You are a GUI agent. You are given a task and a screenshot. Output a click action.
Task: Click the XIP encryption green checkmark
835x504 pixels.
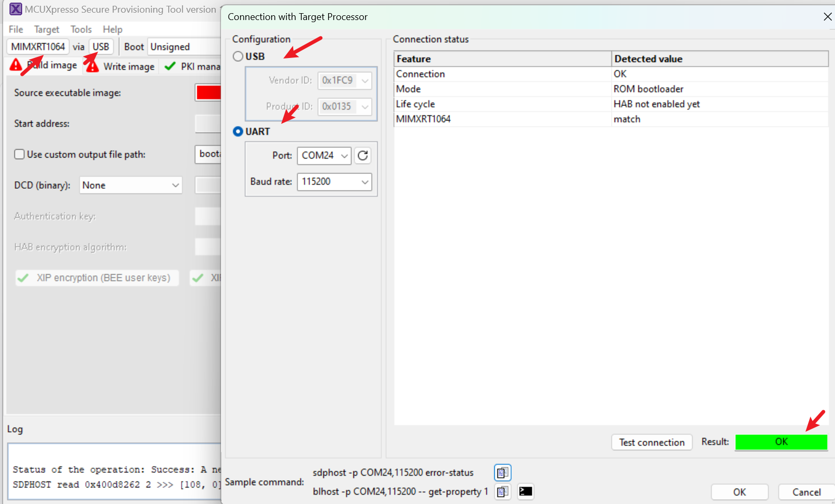point(23,278)
